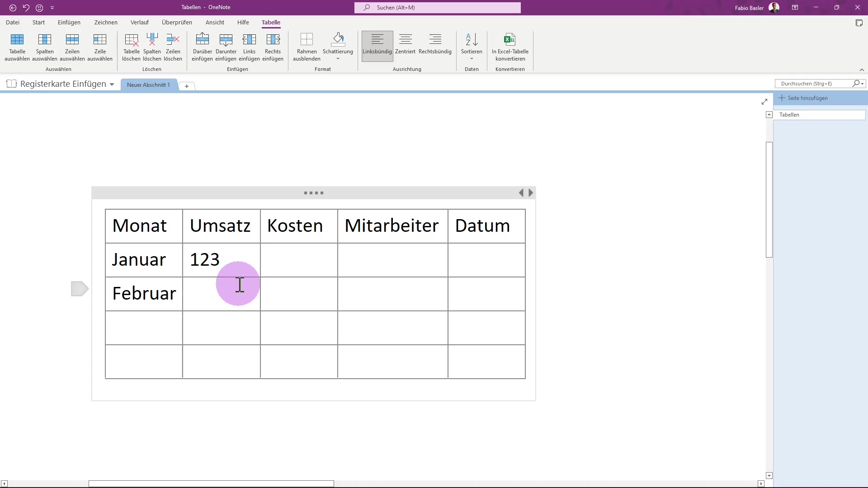Switch to the Einfügen ribbon tab
868x488 pixels.
tap(69, 22)
